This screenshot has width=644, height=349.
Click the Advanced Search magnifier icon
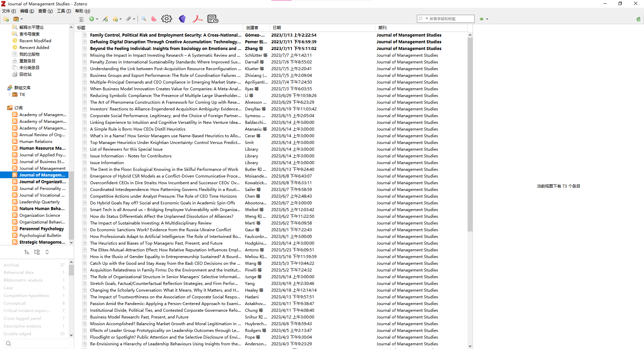144,19
